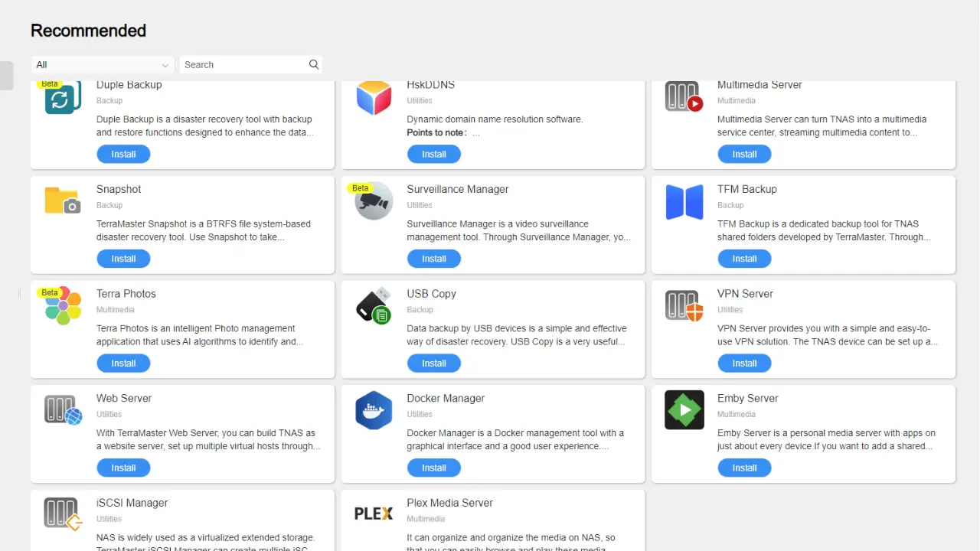Click the Beta badge on Terra Photos
Image resolution: width=980 pixels, height=551 pixels.
tap(50, 292)
